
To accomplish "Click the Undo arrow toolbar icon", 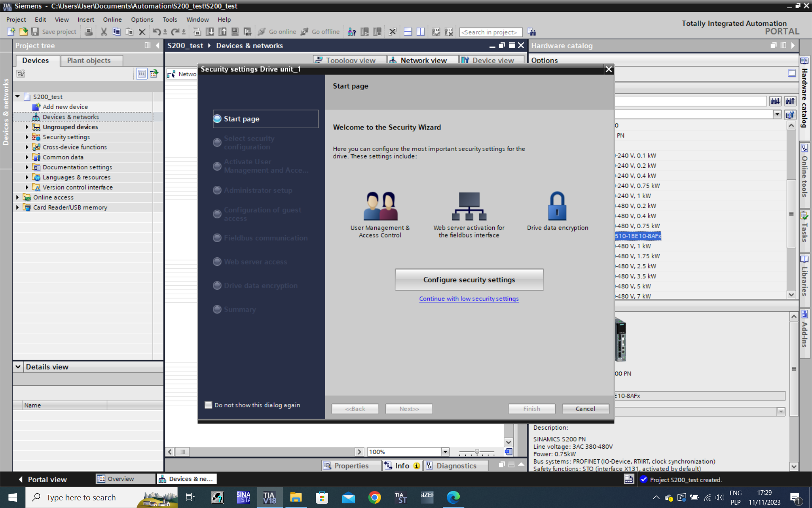I will pyautogui.click(x=156, y=32).
